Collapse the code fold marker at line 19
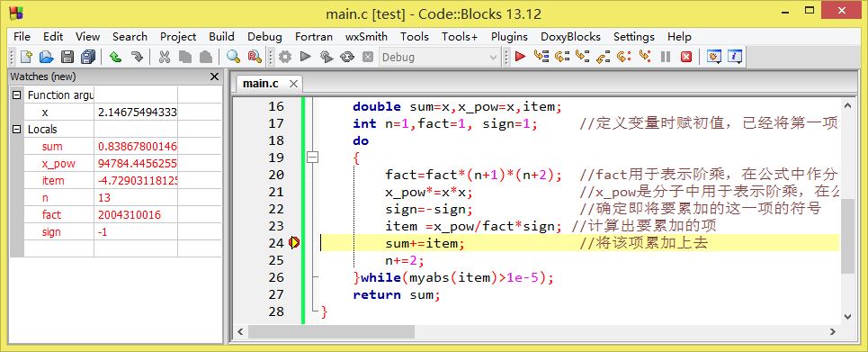Screen dimensions: 868x352 click(313, 158)
